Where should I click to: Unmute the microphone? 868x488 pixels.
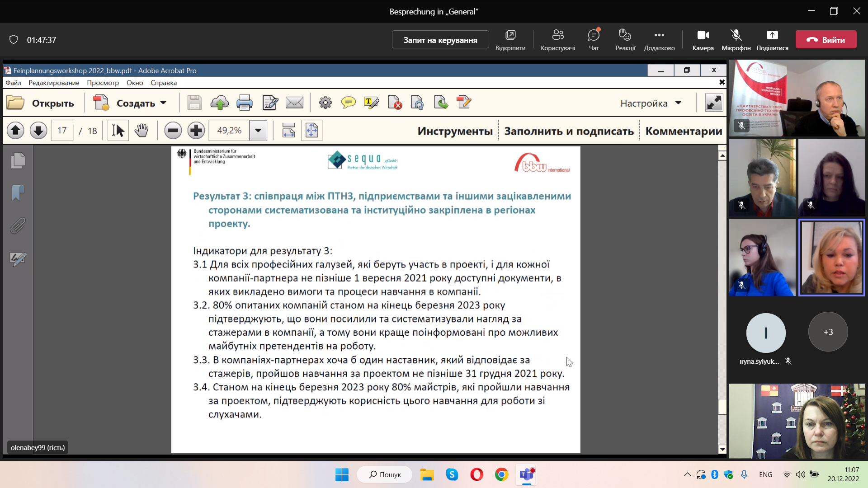tap(736, 40)
